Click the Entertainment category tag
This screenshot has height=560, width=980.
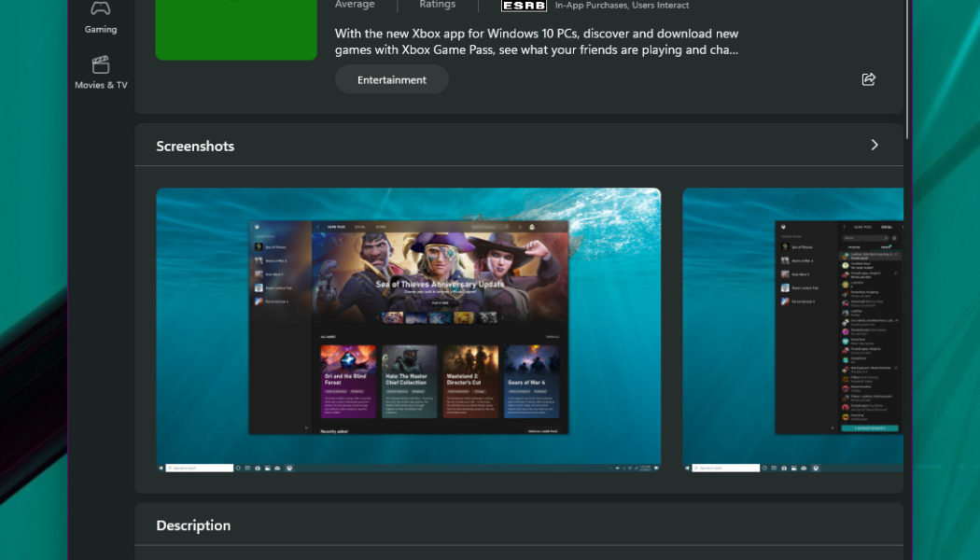coord(391,79)
